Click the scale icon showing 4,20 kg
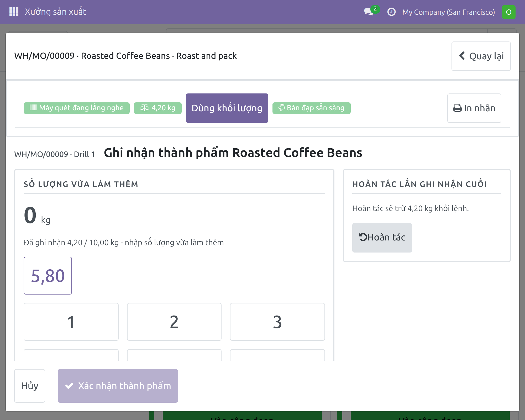Image resolution: width=525 pixels, height=420 pixels. (144, 108)
